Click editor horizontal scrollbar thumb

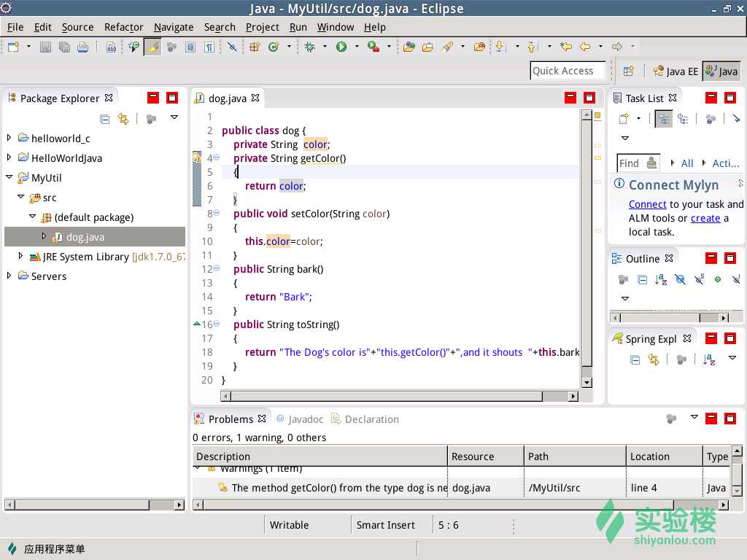point(387,396)
